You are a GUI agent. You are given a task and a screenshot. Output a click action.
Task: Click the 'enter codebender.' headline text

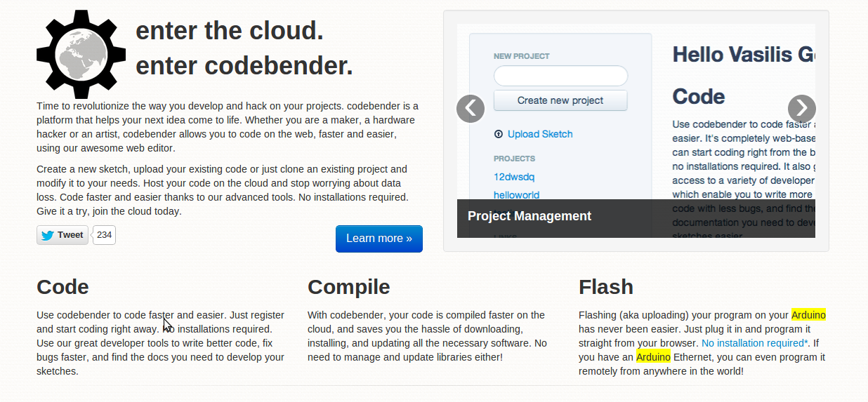tap(244, 66)
